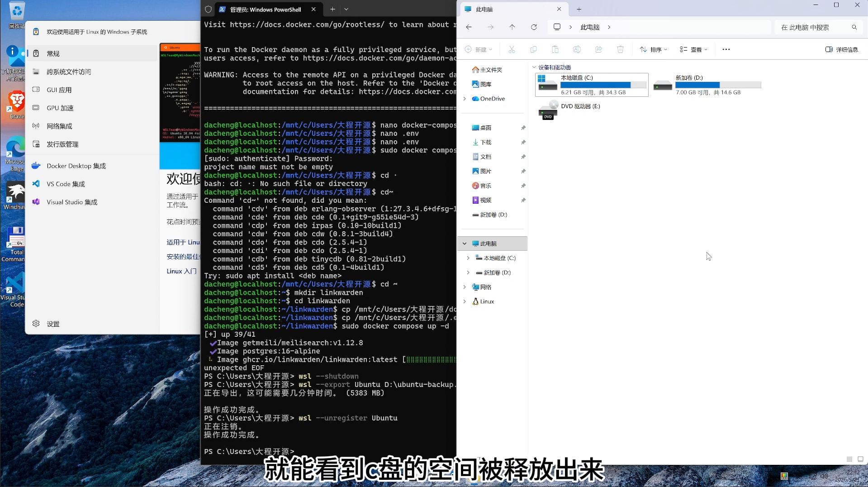Image resolution: width=868 pixels, height=487 pixels.
Task: Open Docker Desktop 集成 page
Action: click(x=92, y=166)
